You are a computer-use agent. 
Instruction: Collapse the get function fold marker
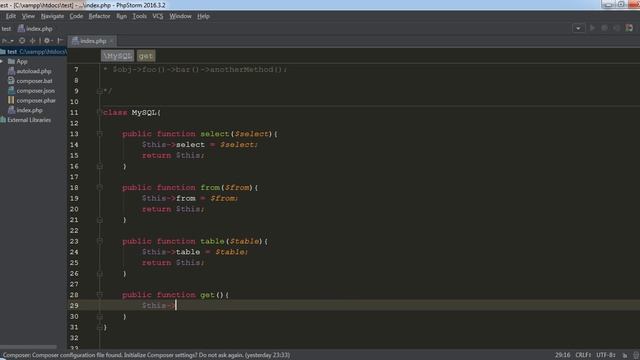click(x=100, y=295)
